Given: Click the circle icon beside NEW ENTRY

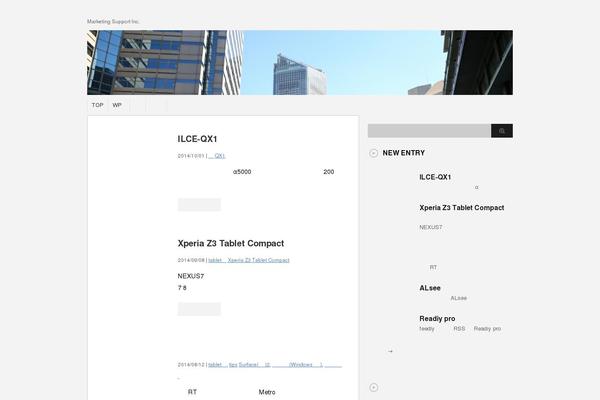Looking at the screenshot, I should pyautogui.click(x=373, y=153).
